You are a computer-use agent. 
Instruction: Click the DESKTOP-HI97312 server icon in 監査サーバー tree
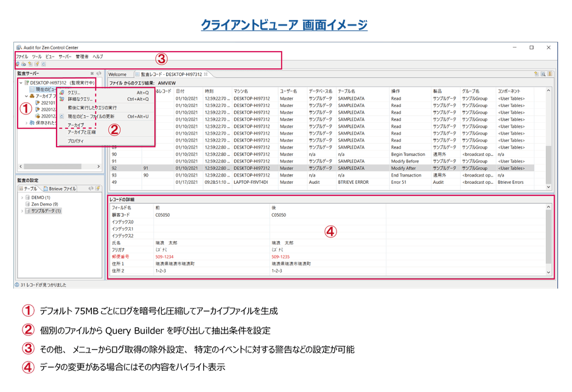tap(27, 82)
